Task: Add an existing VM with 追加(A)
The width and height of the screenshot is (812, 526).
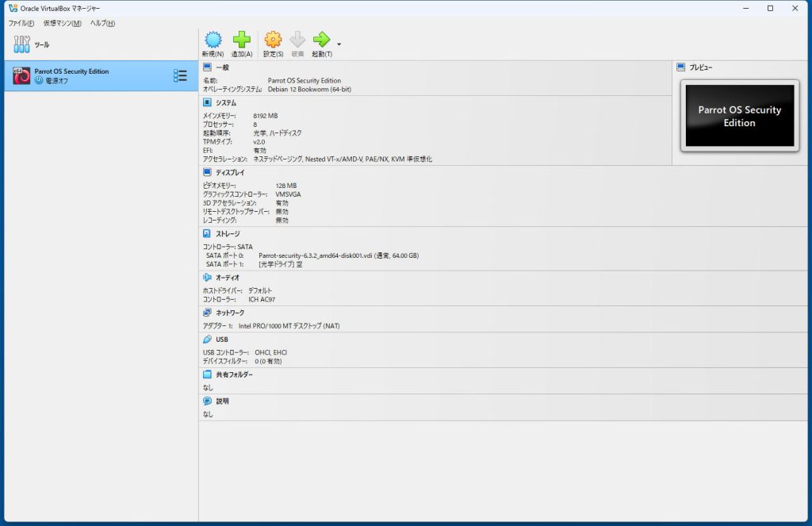Action: 242,44
